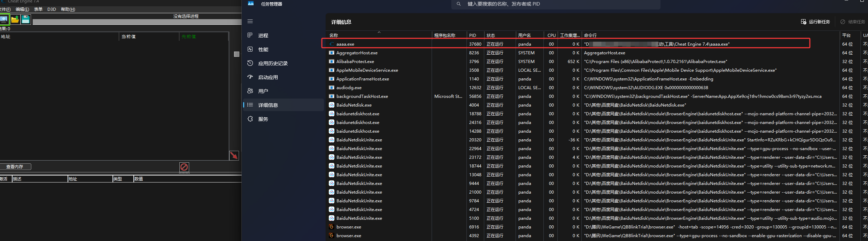
Task: Click the icon beside AggregatorHost.exe
Action: coord(332,53)
